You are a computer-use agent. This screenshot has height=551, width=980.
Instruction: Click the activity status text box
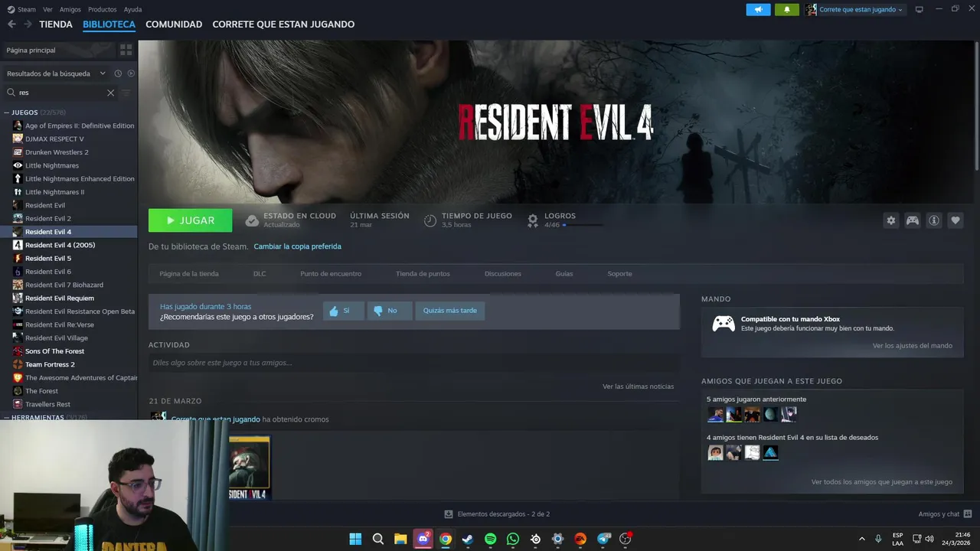click(x=413, y=363)
